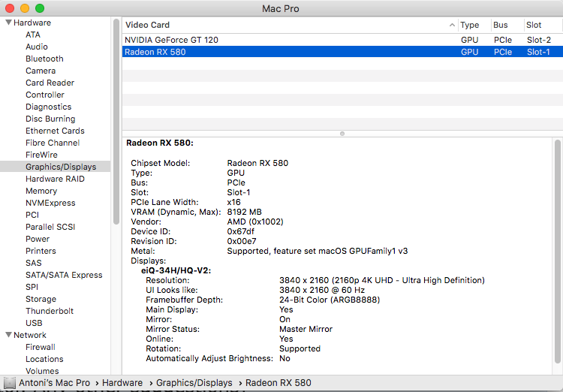Click the Slot-2 cell

pos(538,40)
